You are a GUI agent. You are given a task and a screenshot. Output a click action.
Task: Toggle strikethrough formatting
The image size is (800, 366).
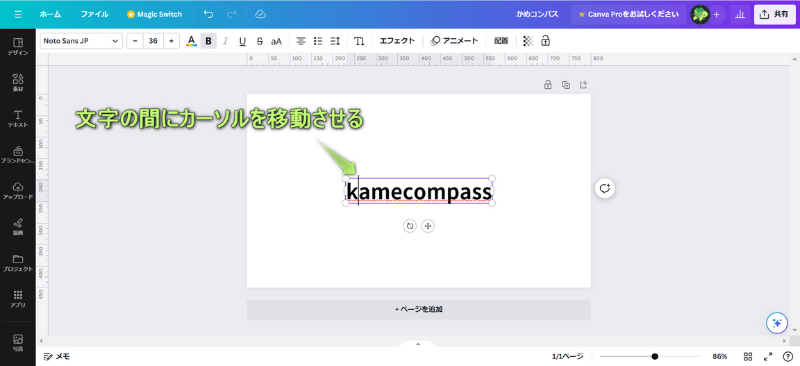[259, 41]
